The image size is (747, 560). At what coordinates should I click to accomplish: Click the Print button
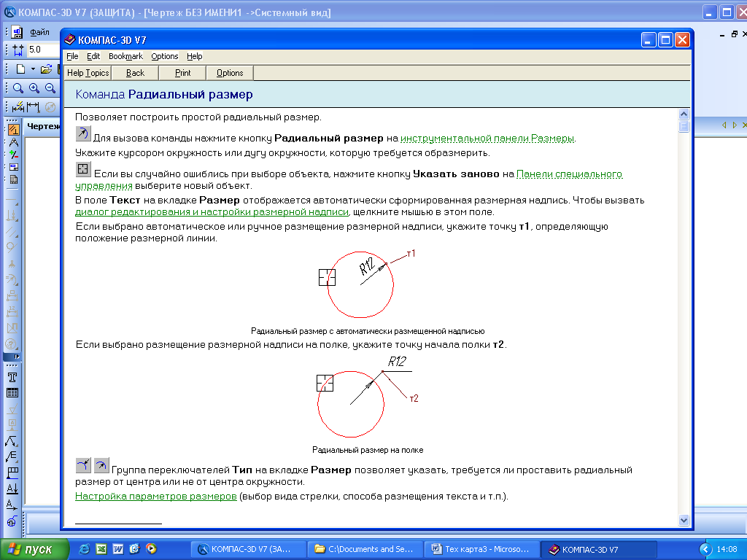[182, 73]
